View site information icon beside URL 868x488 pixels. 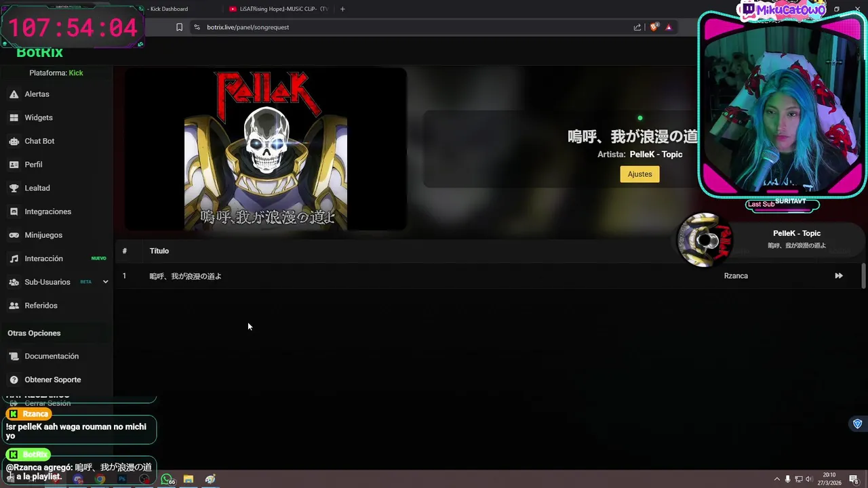[197, 27]
